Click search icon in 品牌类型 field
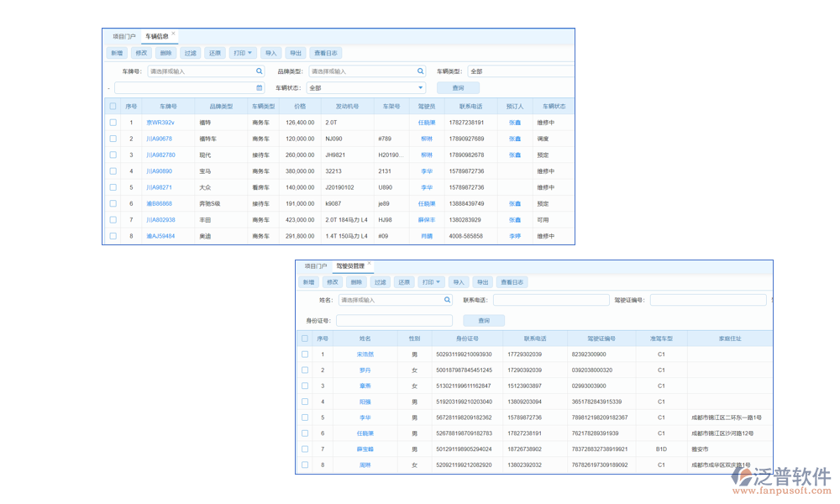The height and width of the screenshot is (504, 840). (x=421, y=71)
